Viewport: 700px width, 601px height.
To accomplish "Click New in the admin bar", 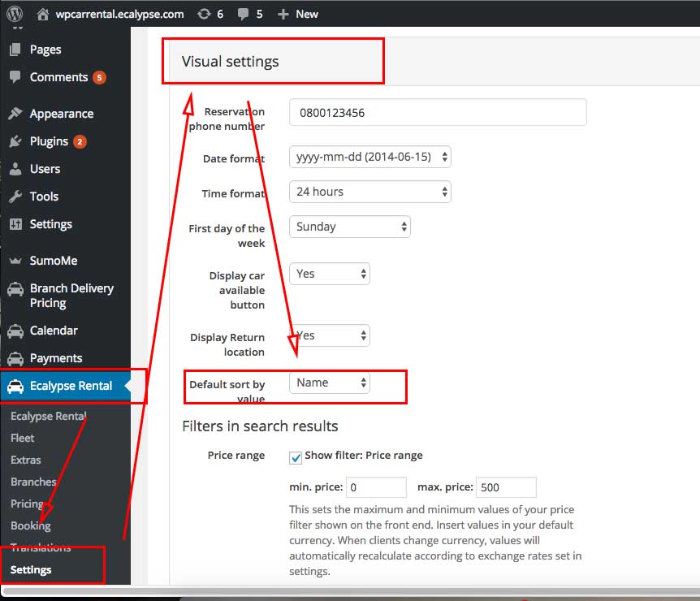I will point(307,15).
